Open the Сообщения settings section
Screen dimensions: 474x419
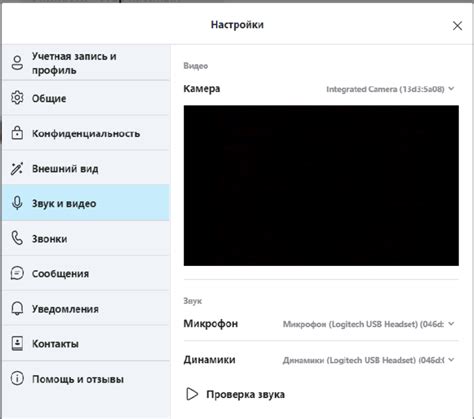pyautogui.click(x=86, y=274)
